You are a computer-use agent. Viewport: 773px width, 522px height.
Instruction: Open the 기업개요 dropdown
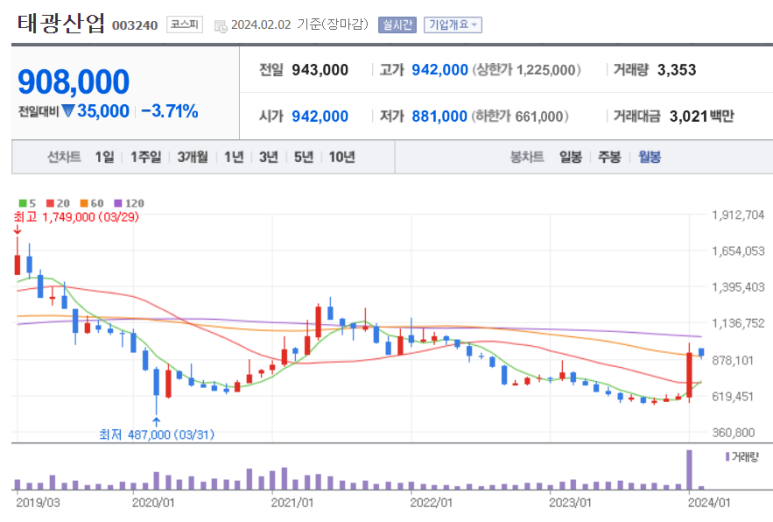[x=453, y=25]
